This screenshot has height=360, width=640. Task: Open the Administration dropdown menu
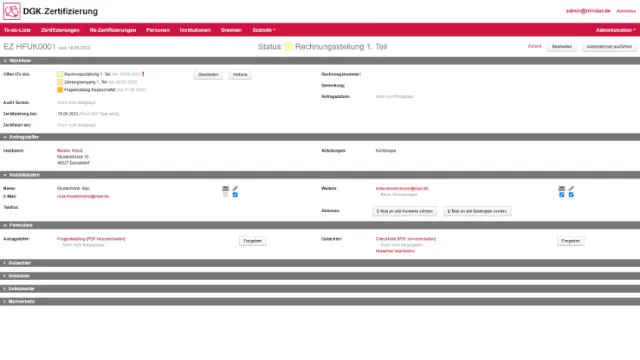616,30
